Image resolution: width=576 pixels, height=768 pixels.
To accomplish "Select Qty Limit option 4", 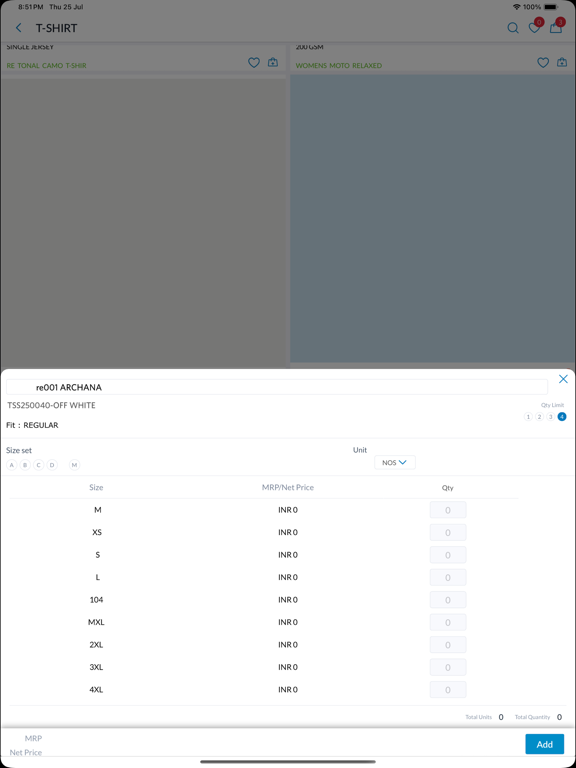I will (562, 417).
